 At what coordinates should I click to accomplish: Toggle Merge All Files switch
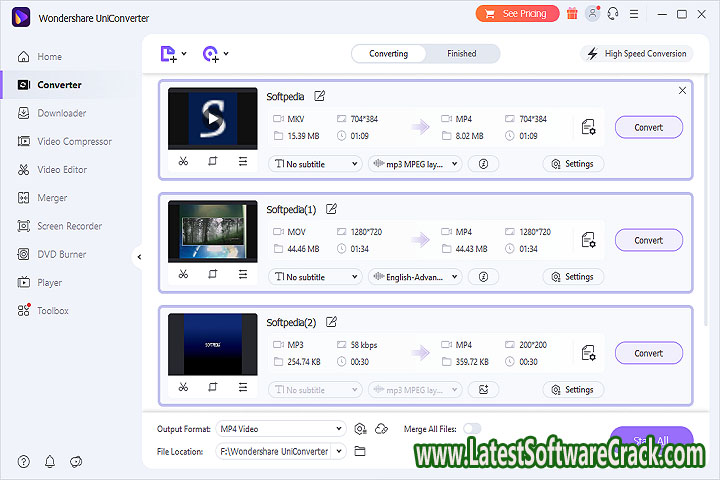pos(472,429)
